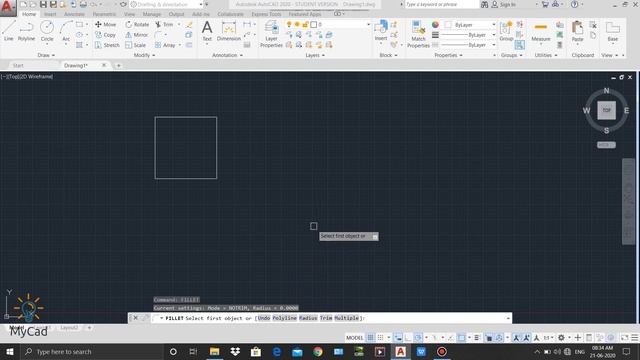The height and width of the screenshot is (360, 640).
Task: Toggle drawing grid display in status bar
Action: [371, 338]
